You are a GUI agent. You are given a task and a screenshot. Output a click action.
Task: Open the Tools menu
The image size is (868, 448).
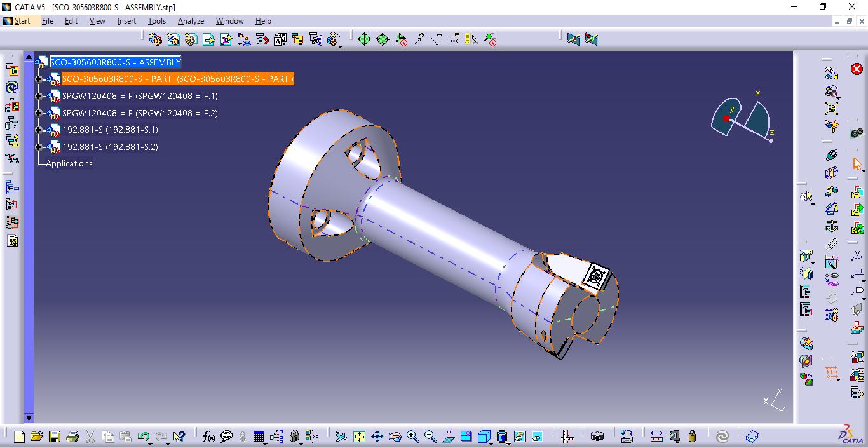157,21
